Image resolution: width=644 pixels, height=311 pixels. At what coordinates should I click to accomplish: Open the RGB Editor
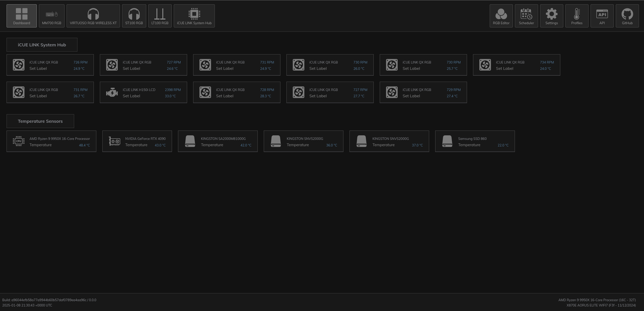pyautogui.click(x=501, y=16)
